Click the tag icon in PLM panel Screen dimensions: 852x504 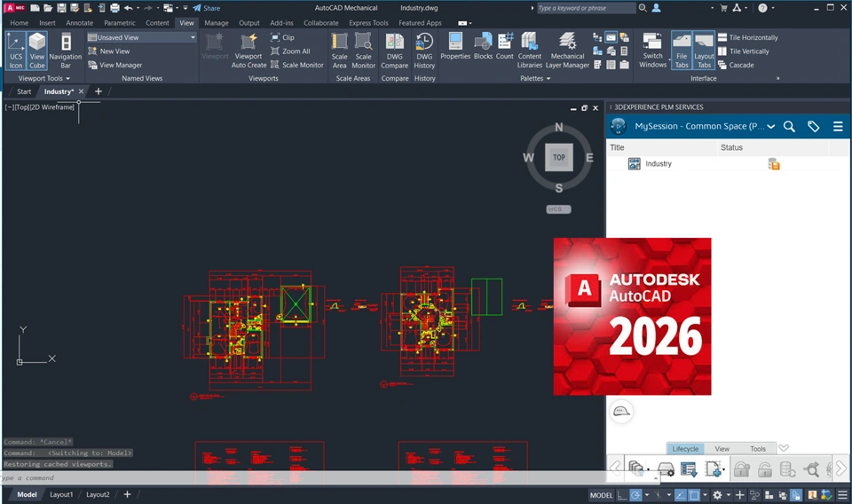(814, 127)
